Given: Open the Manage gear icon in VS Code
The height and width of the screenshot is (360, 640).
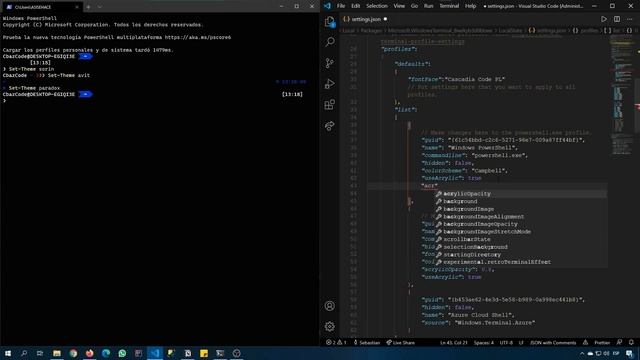Looking at the screenshot, I should pos(330,327).
